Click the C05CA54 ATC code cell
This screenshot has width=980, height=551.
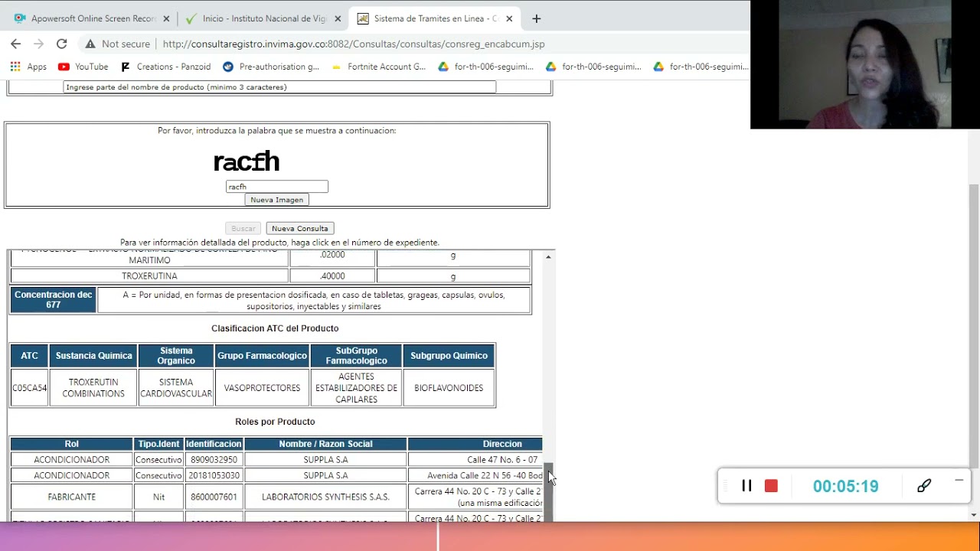(x=29, y=388)
